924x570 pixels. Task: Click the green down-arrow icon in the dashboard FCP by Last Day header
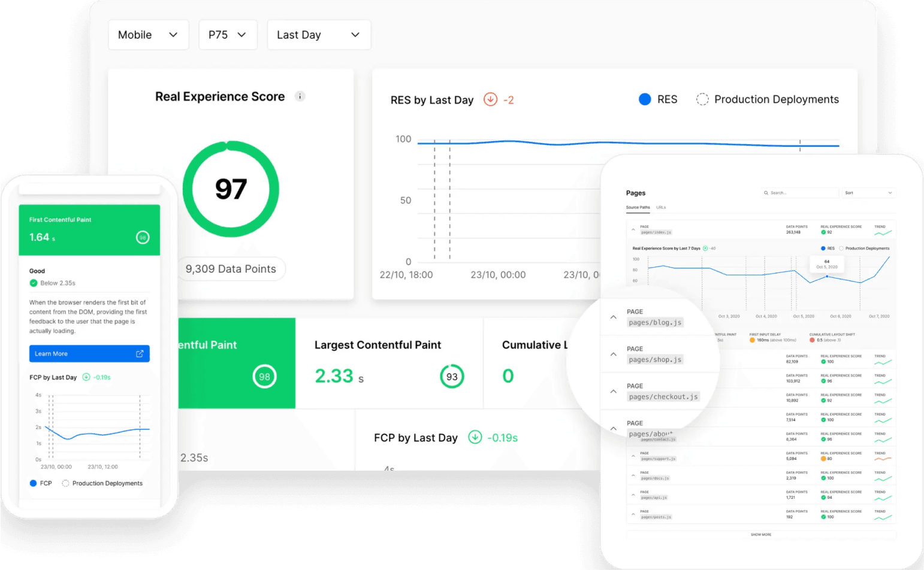tap(475, 438)
